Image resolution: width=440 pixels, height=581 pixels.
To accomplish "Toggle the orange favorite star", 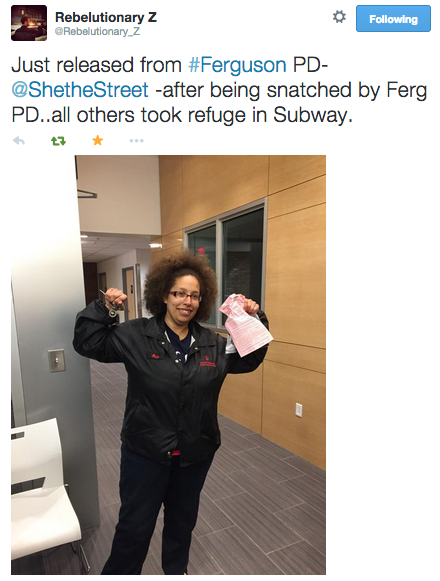I will pyautogui.click(x=97, y=140).
